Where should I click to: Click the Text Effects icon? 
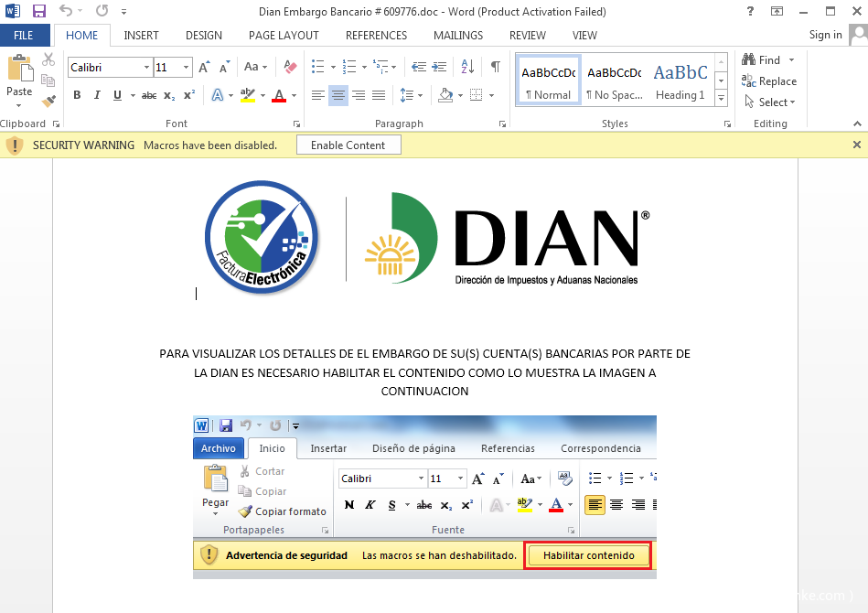pos(218,95)
